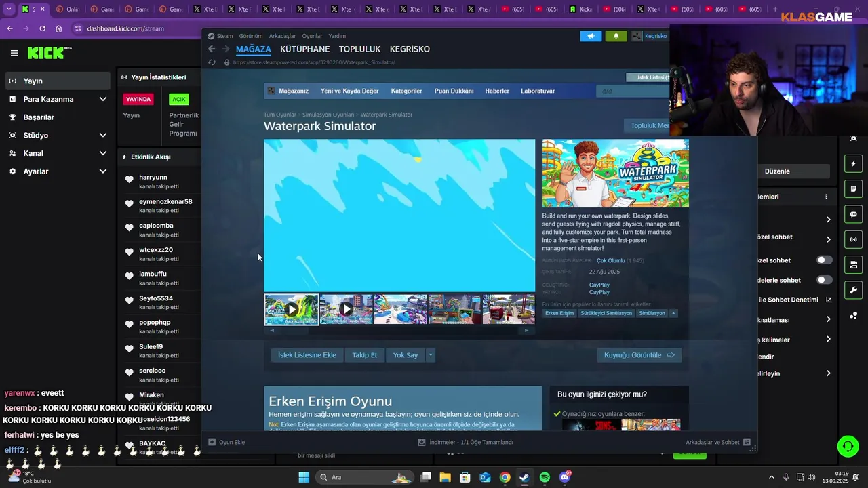Viewport: 868px width, 488px height.
Task: Click the browser home icon
Action: [x=58, y=28]
